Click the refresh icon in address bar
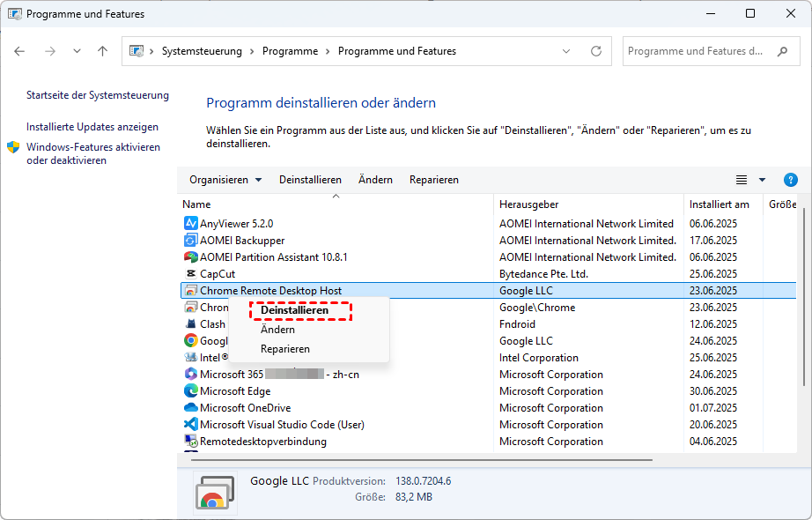The image size is (812, 520). [x=596, y=51]
